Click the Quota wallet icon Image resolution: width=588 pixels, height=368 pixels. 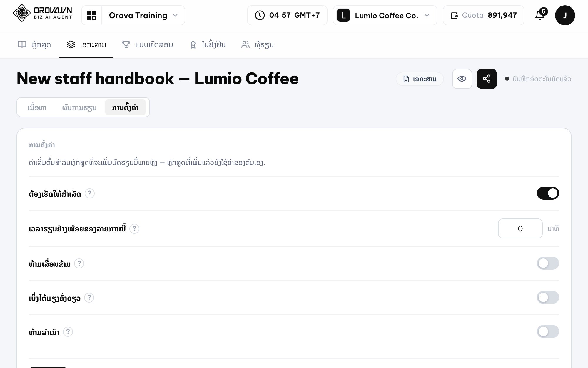coord(454,16)
